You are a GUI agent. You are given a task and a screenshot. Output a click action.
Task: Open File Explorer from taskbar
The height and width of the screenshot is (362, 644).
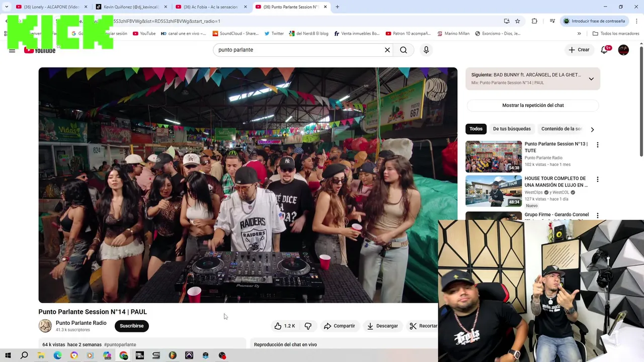point(41,355)
